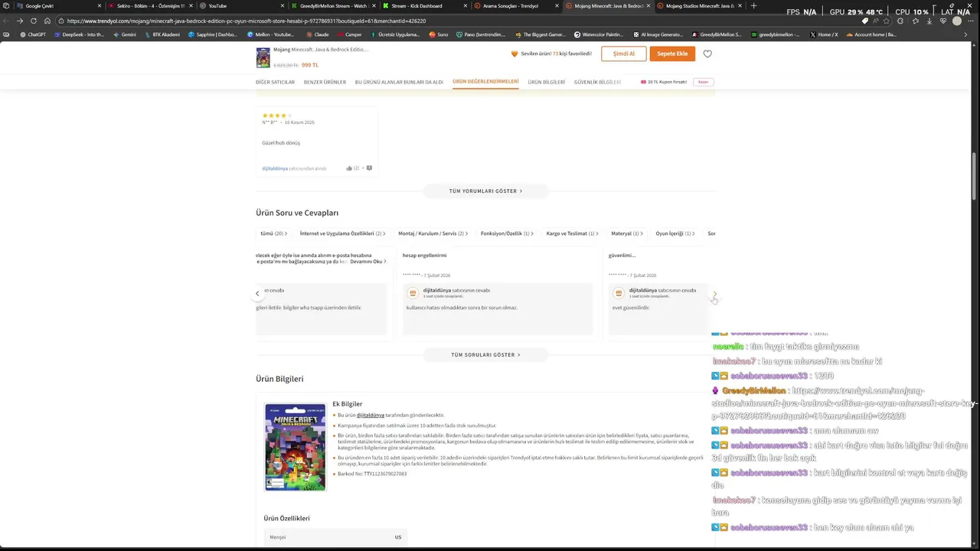Click the trendyol link in chat overlay
980x551 pixels.
844,403
